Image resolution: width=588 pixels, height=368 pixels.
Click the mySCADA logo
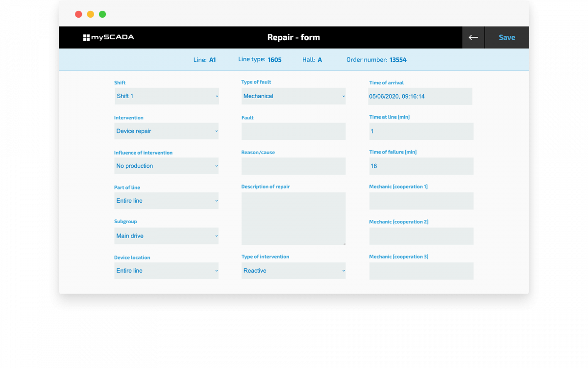108,37
